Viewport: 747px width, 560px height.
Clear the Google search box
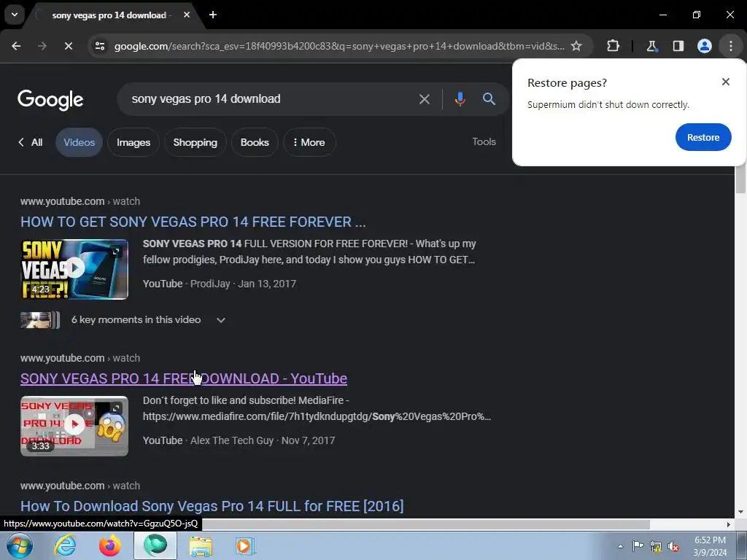click(424, 99)
